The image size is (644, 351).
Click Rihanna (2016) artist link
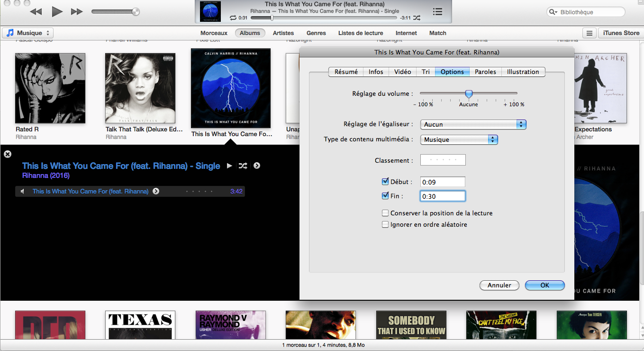pyautogui.click(x=46, y=175)
